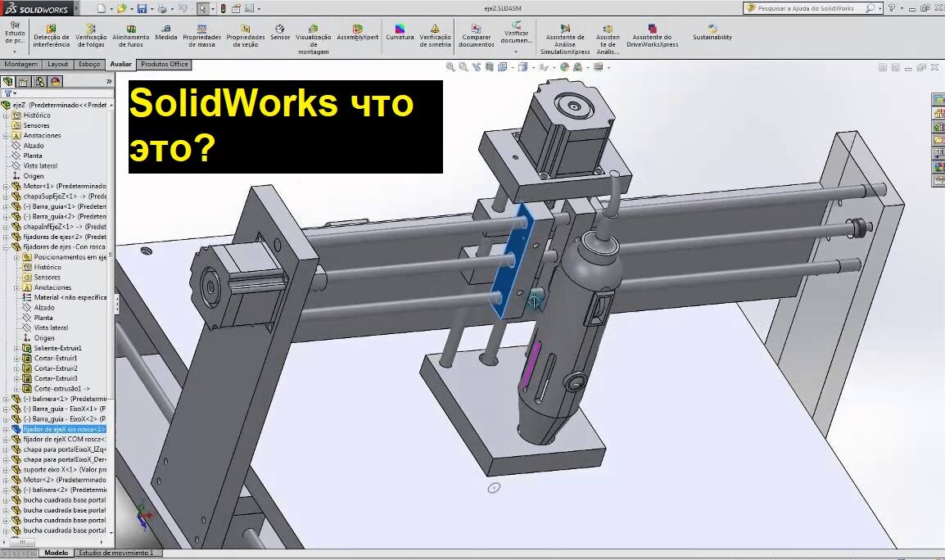
Task: Open the Detecção de interferência tool
Action: point(52,36)
